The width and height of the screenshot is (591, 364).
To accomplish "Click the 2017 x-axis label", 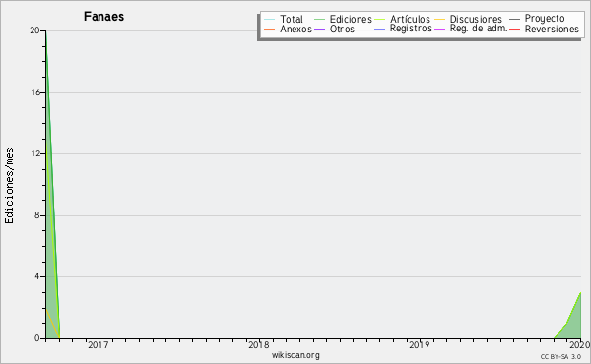I will (98, 345).
